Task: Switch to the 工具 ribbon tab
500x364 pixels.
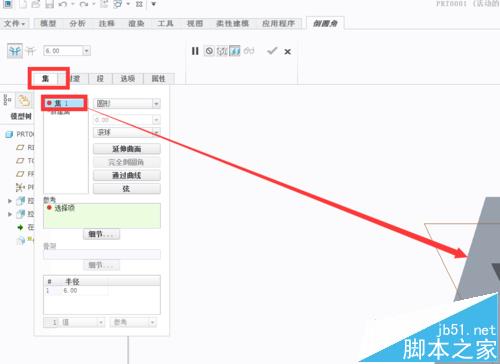Action: pyautogui.click(x=165, y=23)
